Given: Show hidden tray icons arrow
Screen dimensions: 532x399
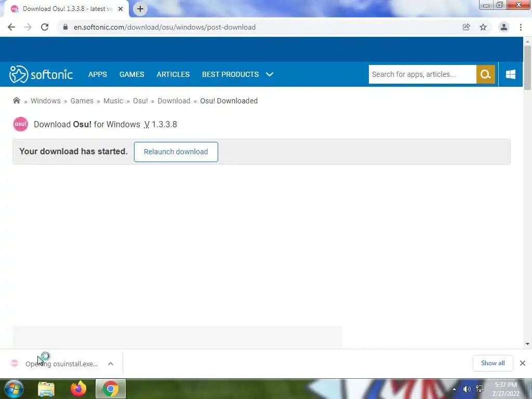Looking at the screenshot, I should point(454,389).
